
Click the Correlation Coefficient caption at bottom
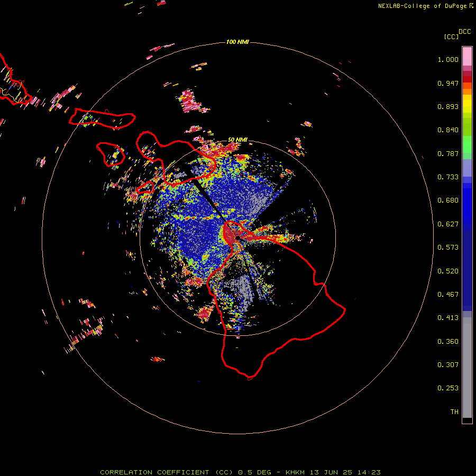240,472
